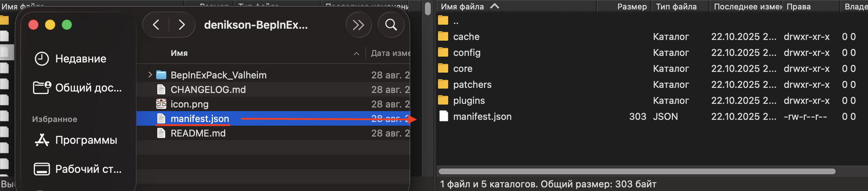Image resolution: width=868 pixels, height=191 pixels.
Task: Select CHANGELOG.md in the Finder list
Action: tap(208, 90)
